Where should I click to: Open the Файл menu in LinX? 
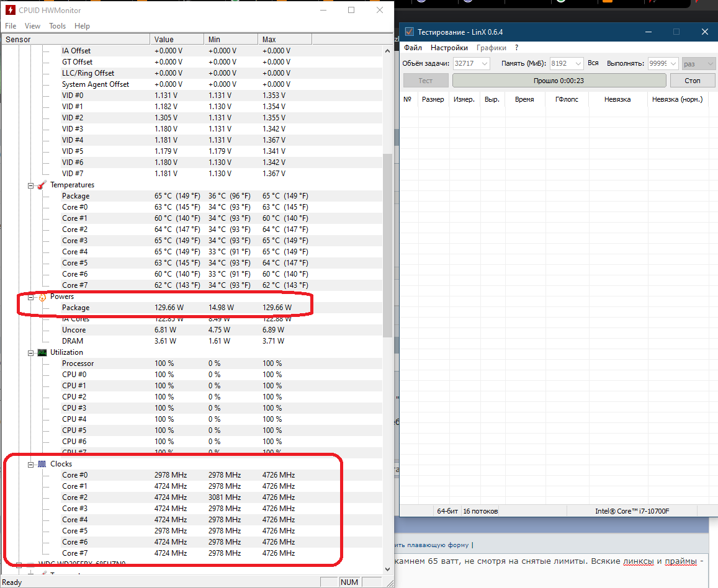[x=413, y=48]
